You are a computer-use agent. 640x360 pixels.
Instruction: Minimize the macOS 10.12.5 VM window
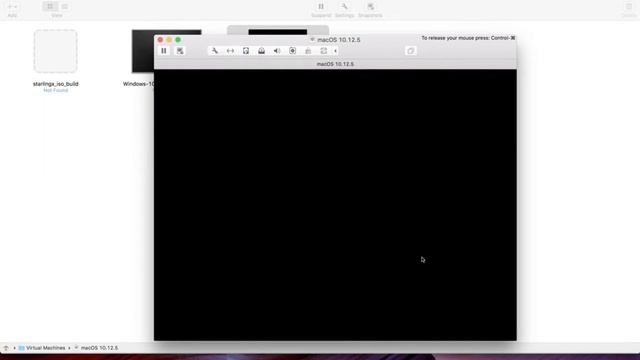click(169, 40)
